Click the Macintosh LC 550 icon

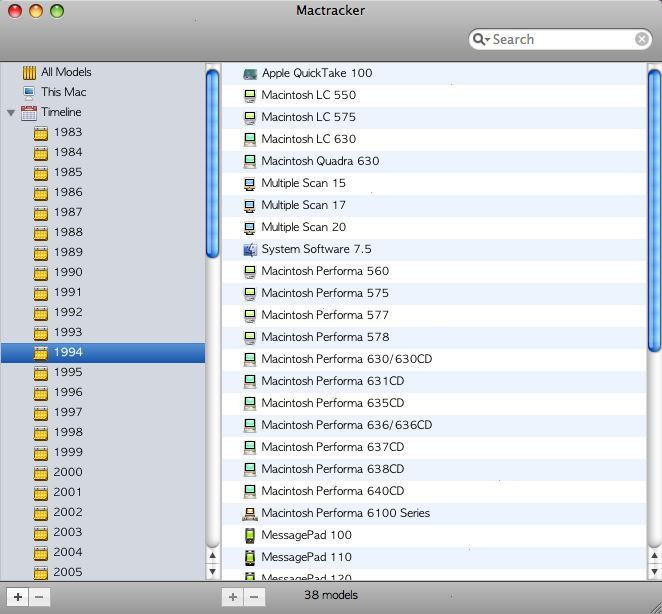(x=250, y=96)
